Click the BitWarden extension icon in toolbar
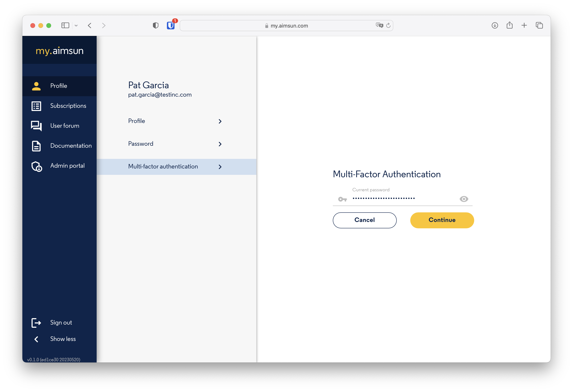573x392 pixels. (x=171, y=25)
